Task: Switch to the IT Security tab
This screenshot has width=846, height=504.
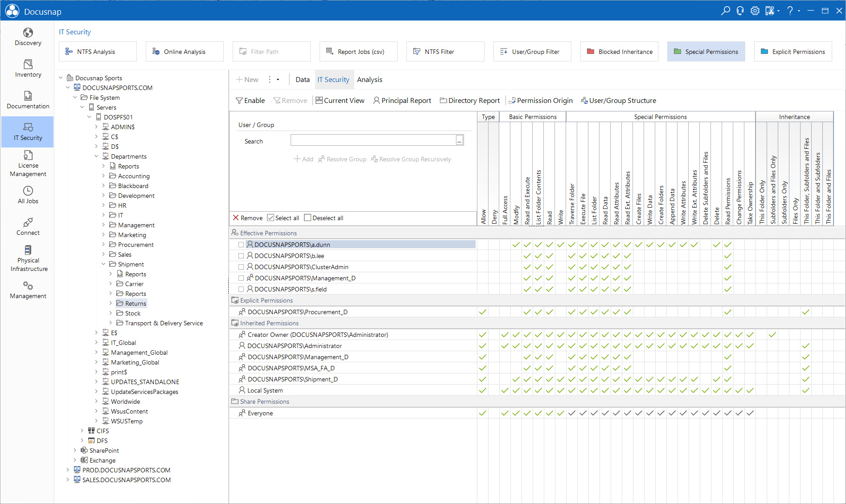Action: [x=333, y=80]
